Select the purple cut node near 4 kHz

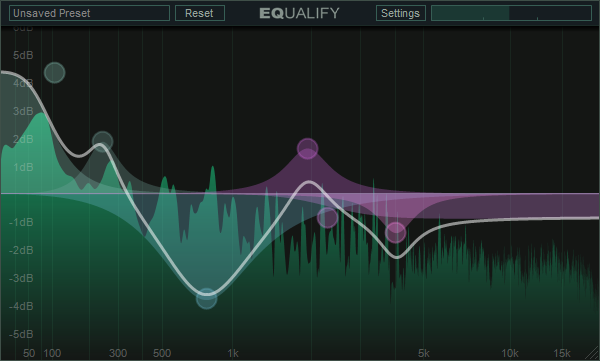coord(396,232)
